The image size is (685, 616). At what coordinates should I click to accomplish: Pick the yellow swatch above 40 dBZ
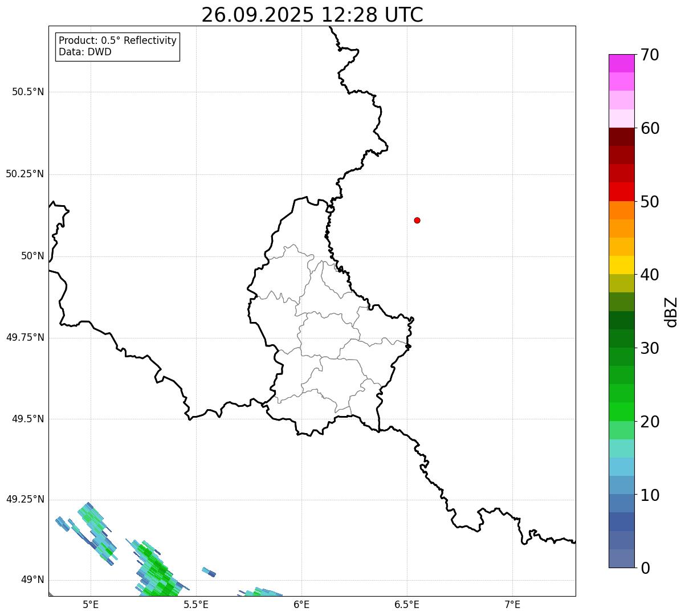(x=621, y=265)
